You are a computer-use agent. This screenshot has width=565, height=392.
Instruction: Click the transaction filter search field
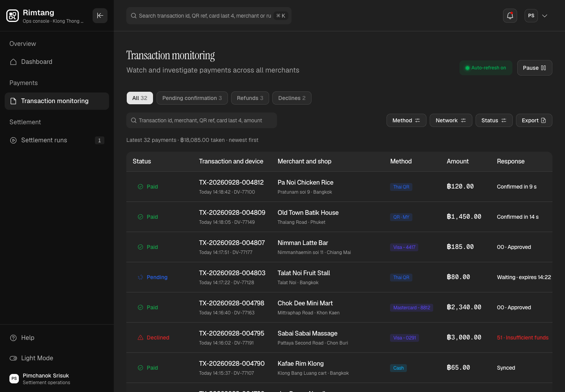(x=202, y=120)
